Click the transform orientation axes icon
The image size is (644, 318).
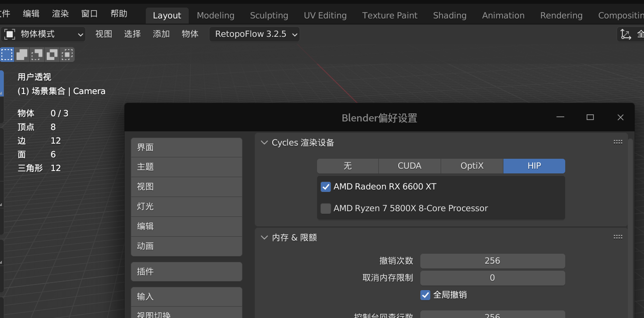[626, 34]
